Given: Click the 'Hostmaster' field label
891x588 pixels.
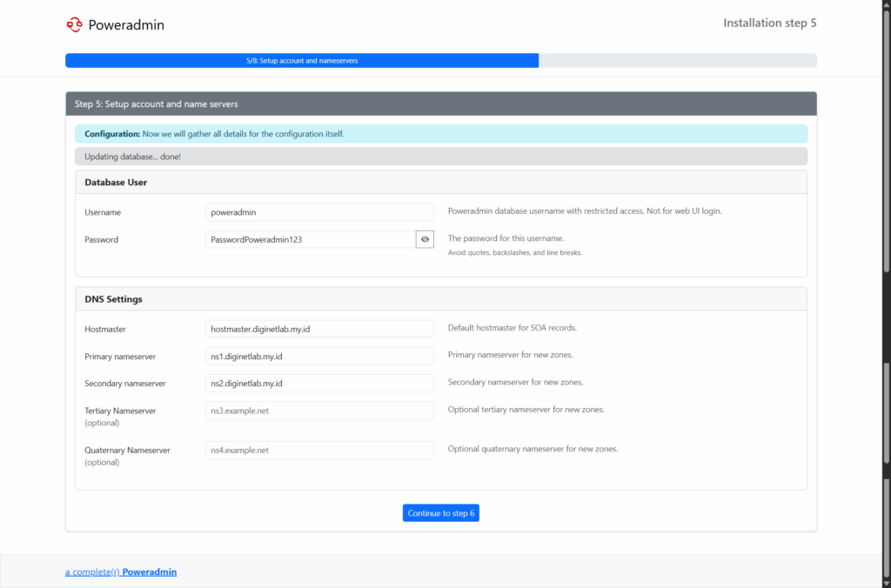Looking at the screenshot, I should pos(105,329).
